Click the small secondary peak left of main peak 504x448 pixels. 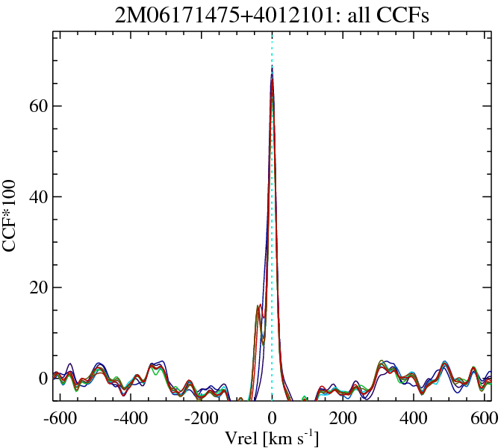[259, 305]
